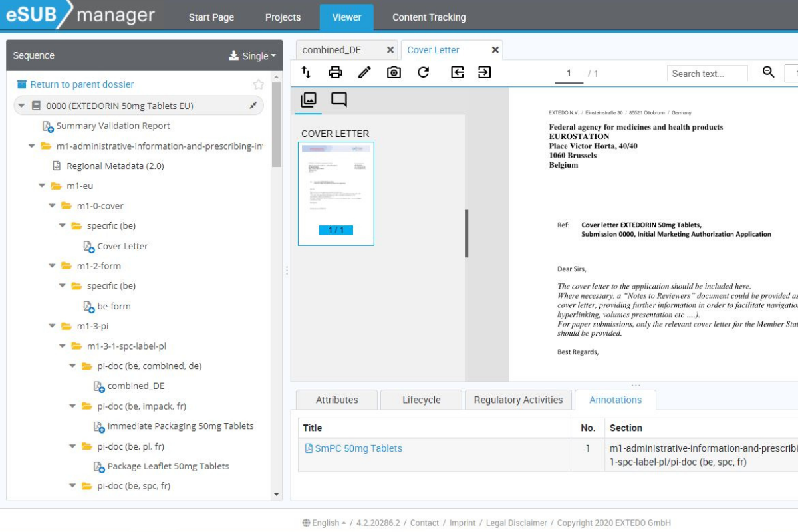
Task: Click the pin icon on sequence 0000
Action: point(253,106)
